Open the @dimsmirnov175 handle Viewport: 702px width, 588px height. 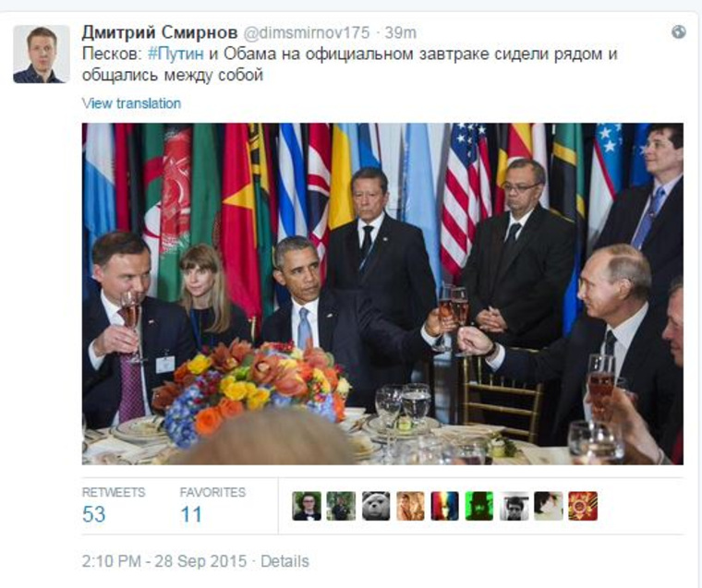click(307, 32)
